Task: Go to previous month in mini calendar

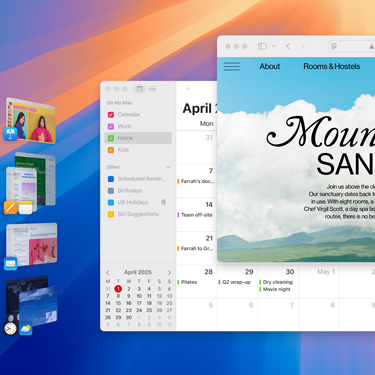Action: (x=107, y=272)
